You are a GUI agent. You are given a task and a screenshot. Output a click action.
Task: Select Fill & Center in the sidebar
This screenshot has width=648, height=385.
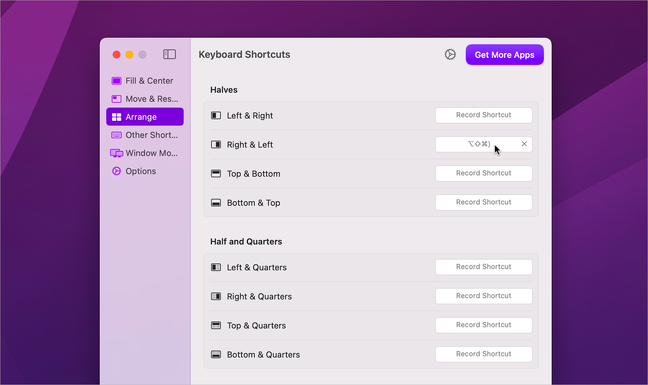pyautogui.click(x=145, y=81)
